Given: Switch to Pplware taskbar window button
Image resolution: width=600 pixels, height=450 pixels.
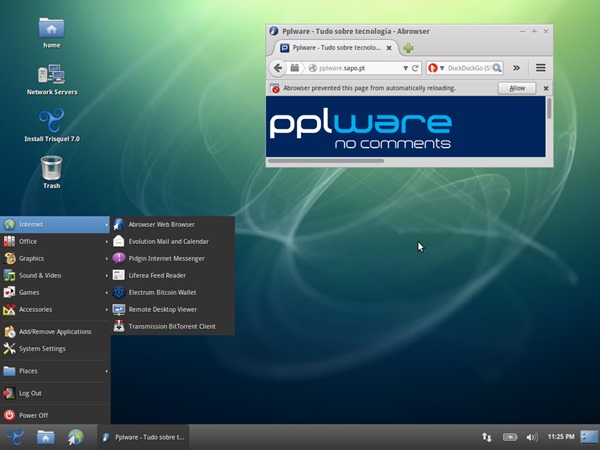Looking at the screenshot, I should (x=143, y=437).
